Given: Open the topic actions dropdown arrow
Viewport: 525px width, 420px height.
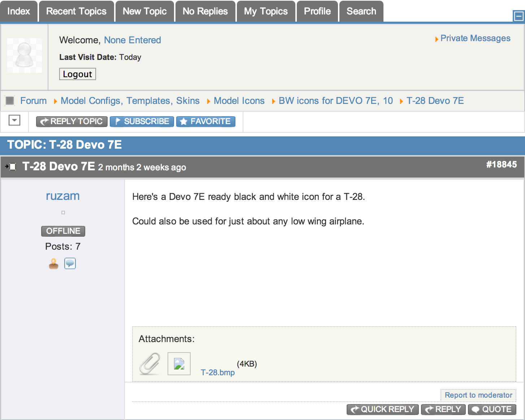Looking at the screenshot, I should point(14,120).
